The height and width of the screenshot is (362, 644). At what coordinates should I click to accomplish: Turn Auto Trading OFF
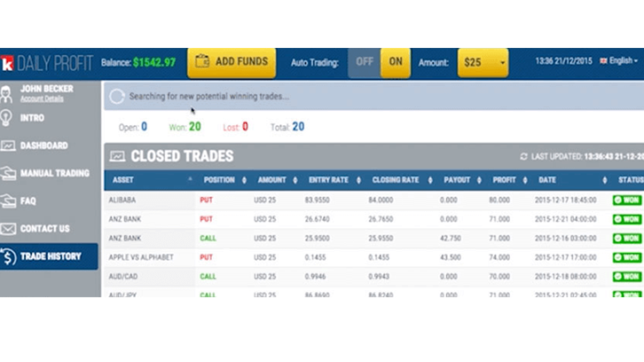[365, 62]
